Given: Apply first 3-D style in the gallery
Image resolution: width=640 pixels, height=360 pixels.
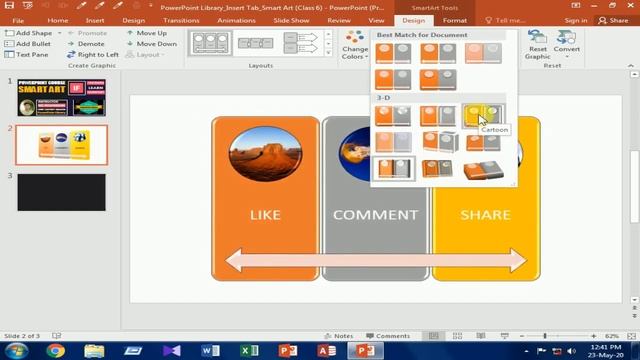Looking at the screenshot, I should (393, 116).
